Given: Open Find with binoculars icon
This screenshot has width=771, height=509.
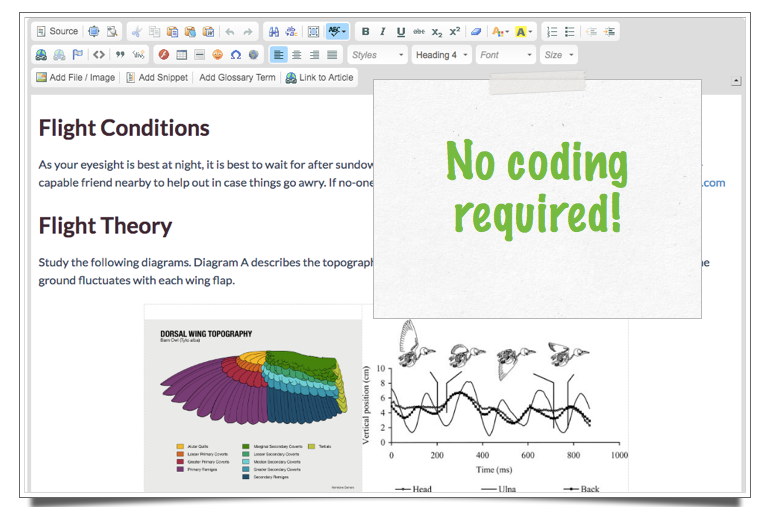Looking at the screenshot, I should pyautogui.click(x=274, y=32).
